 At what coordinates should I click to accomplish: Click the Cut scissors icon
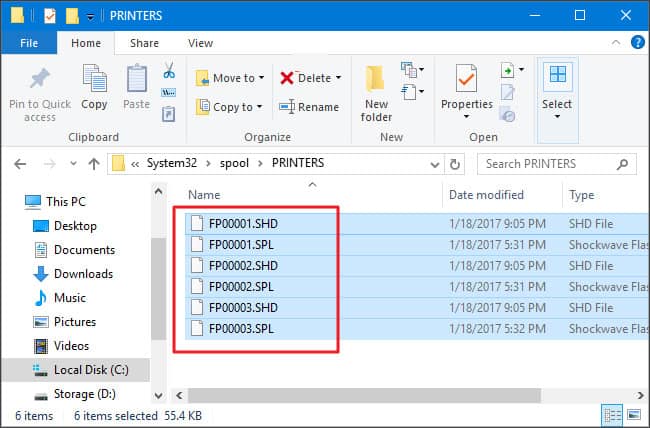169,70
